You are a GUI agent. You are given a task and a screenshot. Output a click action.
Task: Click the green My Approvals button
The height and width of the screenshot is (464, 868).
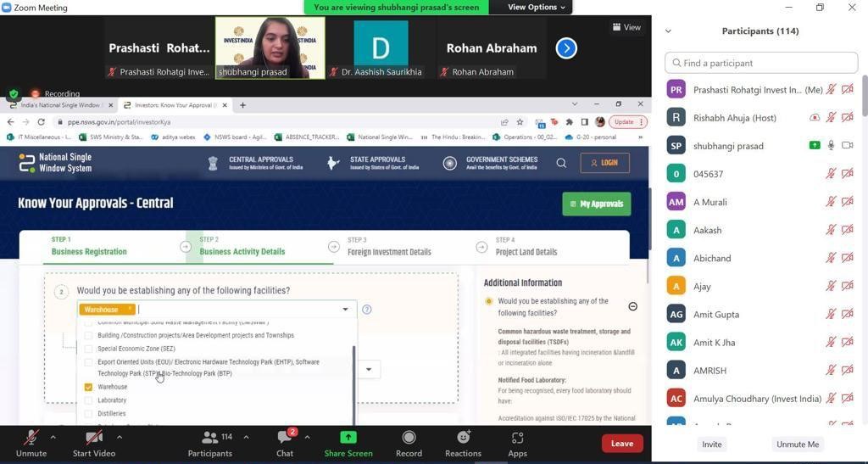(596, 204)
